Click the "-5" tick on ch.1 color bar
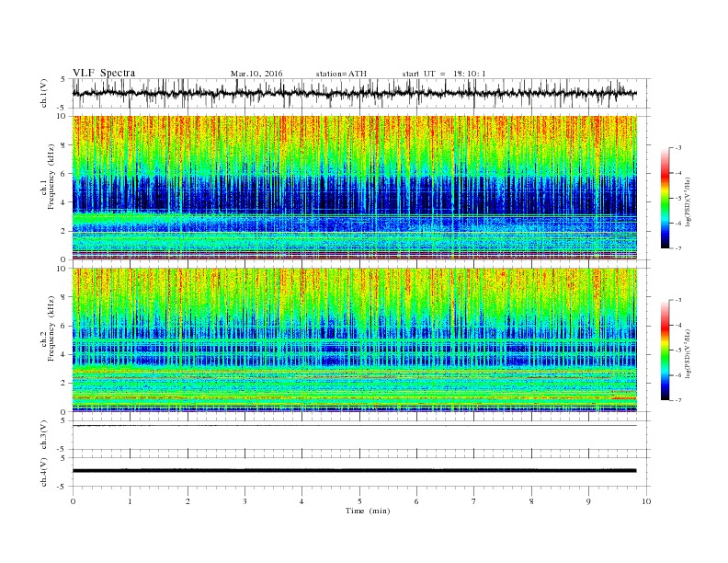Image resolution: width=728 pixels, height=563 pixels. click(678, 199)
